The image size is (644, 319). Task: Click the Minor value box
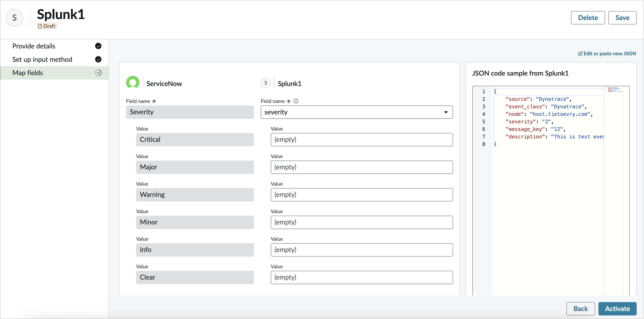[195, 222]
